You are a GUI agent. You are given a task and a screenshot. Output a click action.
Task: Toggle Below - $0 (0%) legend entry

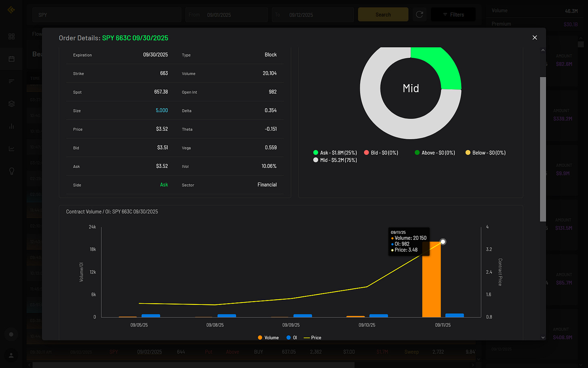[x=485, y=153]
